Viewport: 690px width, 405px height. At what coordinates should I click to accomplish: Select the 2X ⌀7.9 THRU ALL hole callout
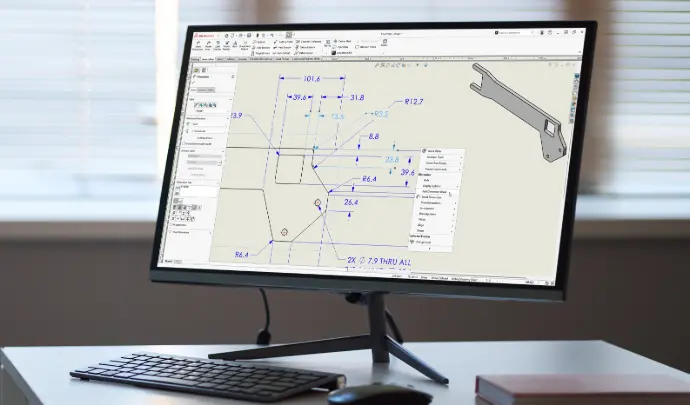click(x=379, y=261)
